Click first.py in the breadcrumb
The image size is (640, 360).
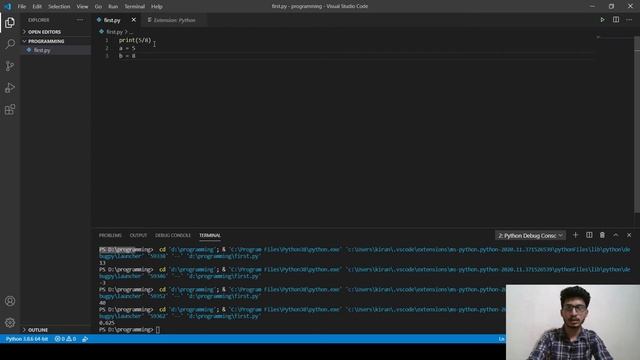tap(115, 32)
